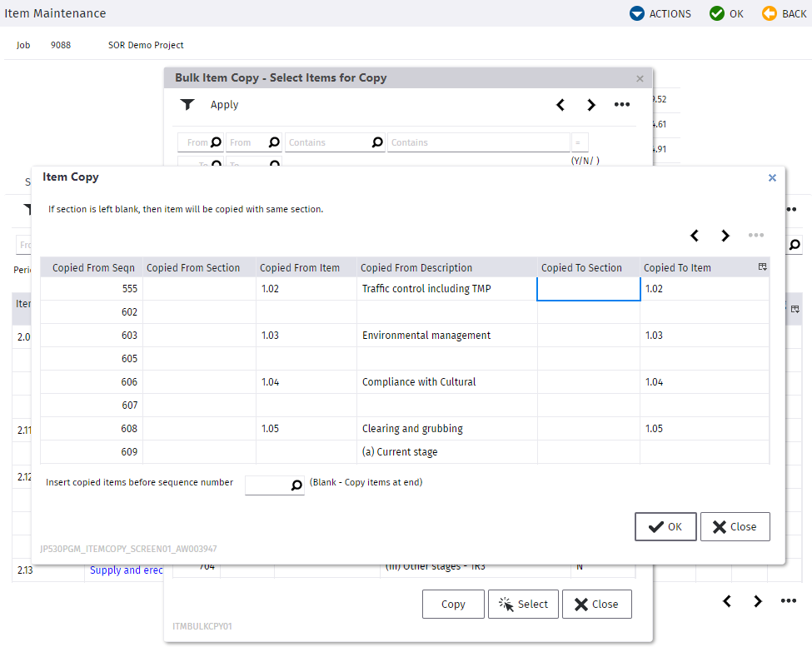Image resolution: width=812 pixels, height=647 pixels.
Task: Select the 'Environmental management' description cell
Action: (x=447, y=336)
